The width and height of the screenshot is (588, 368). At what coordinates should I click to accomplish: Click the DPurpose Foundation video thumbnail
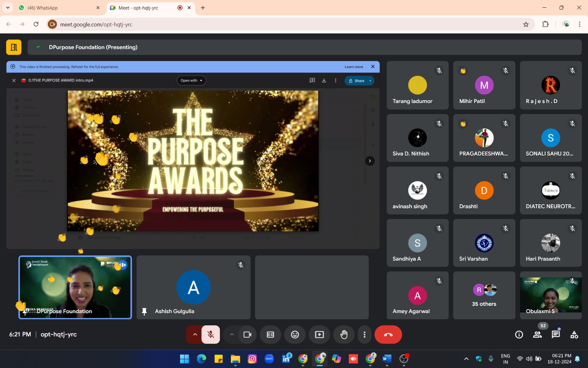point(75,287)
